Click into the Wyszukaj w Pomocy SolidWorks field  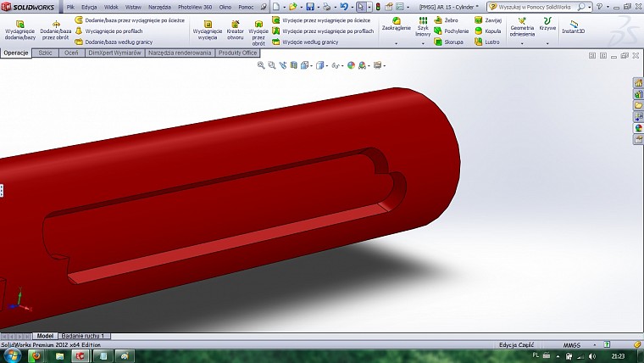535,7
